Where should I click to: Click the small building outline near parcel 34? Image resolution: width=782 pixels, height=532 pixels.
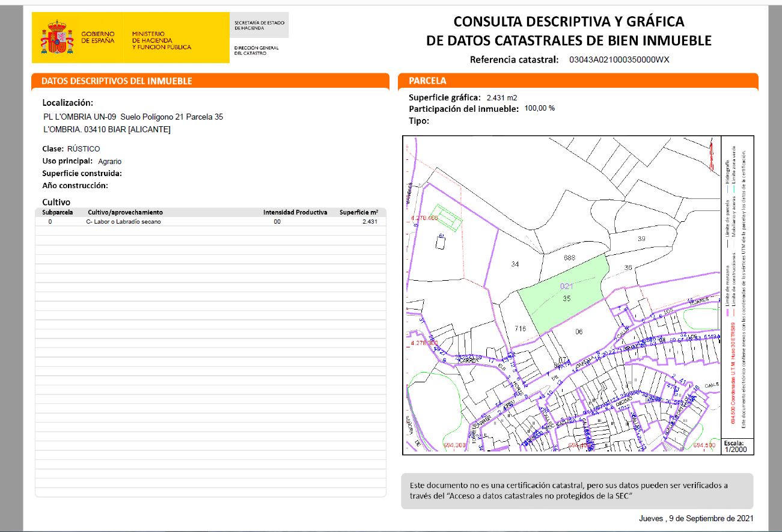pos(441,242)
